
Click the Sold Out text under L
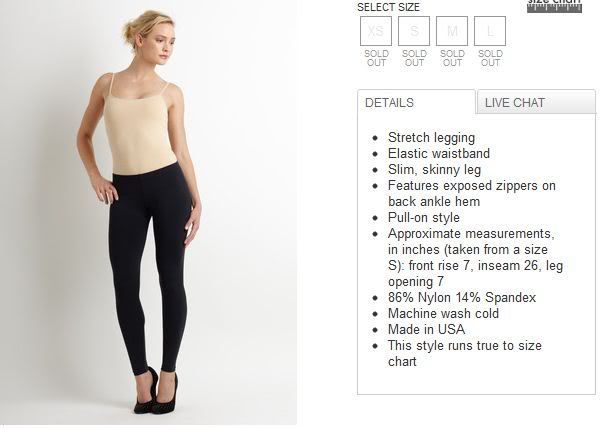pyautogui.click(x=490, y=58)
